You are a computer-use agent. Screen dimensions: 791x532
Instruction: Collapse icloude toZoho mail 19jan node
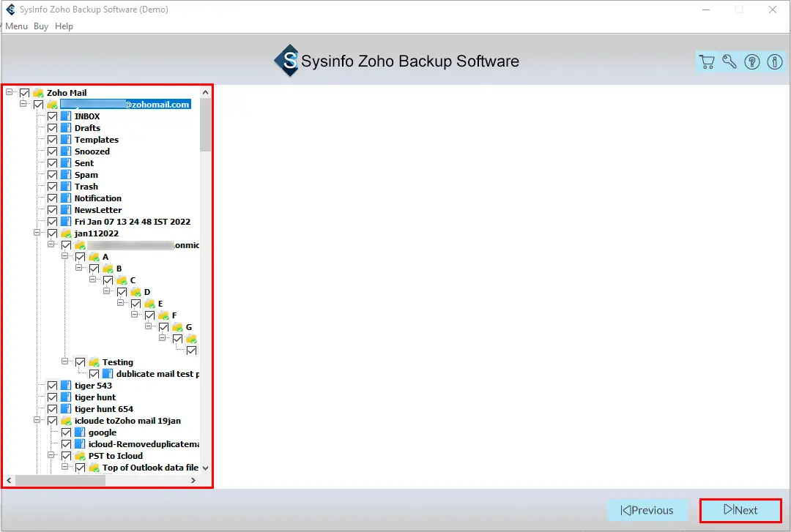(37, 419)
